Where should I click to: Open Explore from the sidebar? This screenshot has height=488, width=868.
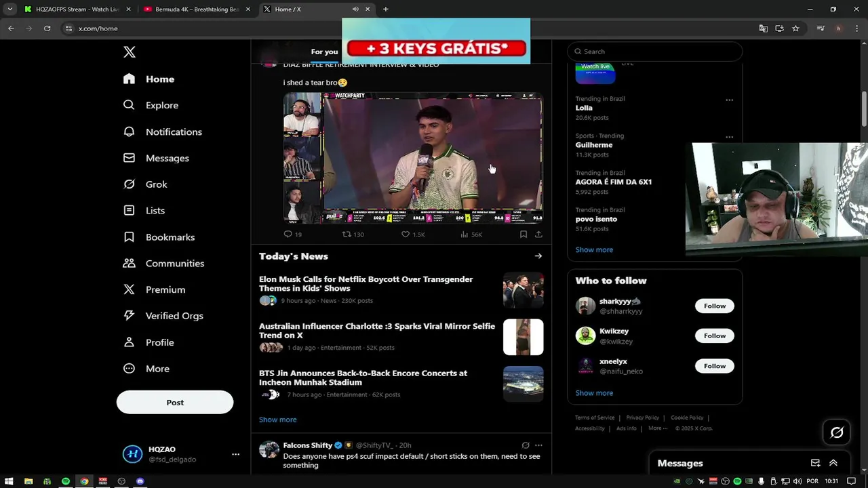coord(151,105)
